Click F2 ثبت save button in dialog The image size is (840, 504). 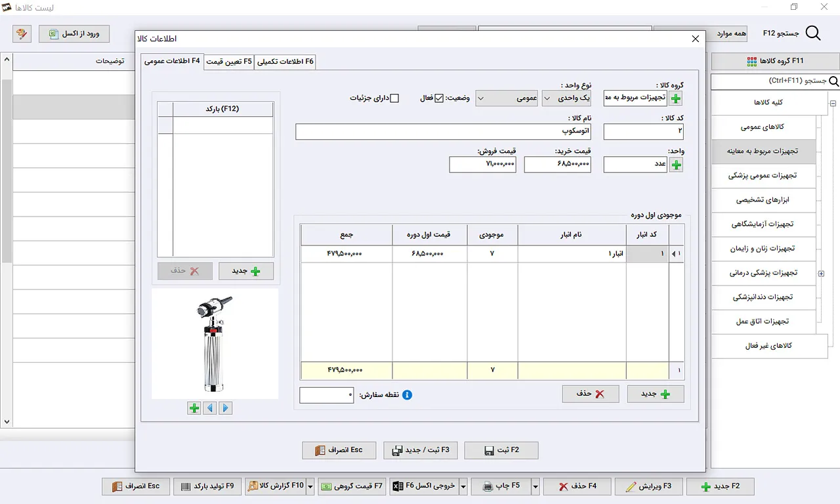pos(501,450)
